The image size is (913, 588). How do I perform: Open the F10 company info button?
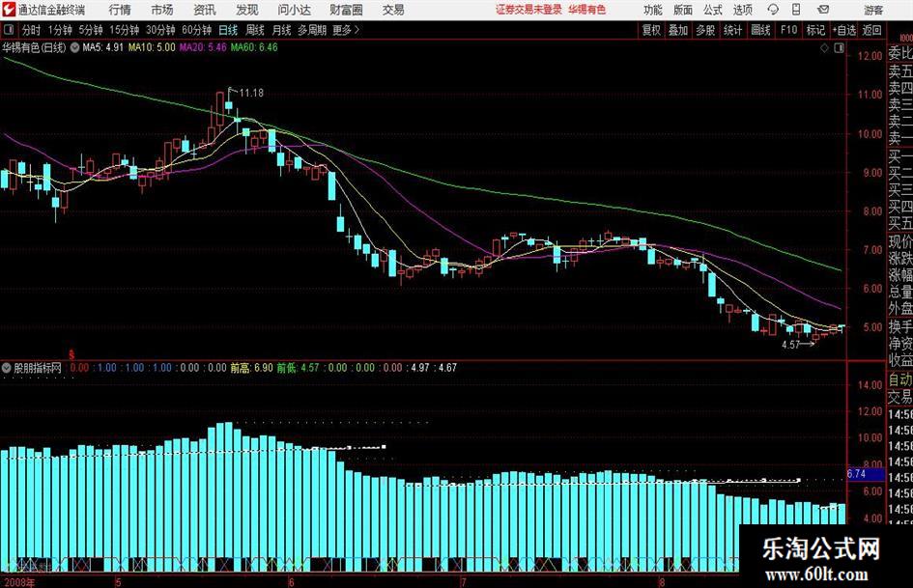pos(789,30)
